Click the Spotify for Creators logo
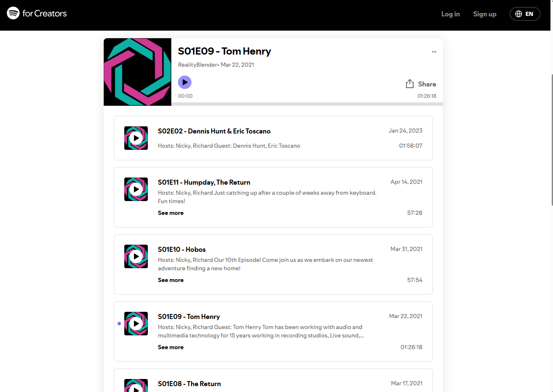This screenshot has width=553, height=392. pyautogui.click(x=37, y=13)
